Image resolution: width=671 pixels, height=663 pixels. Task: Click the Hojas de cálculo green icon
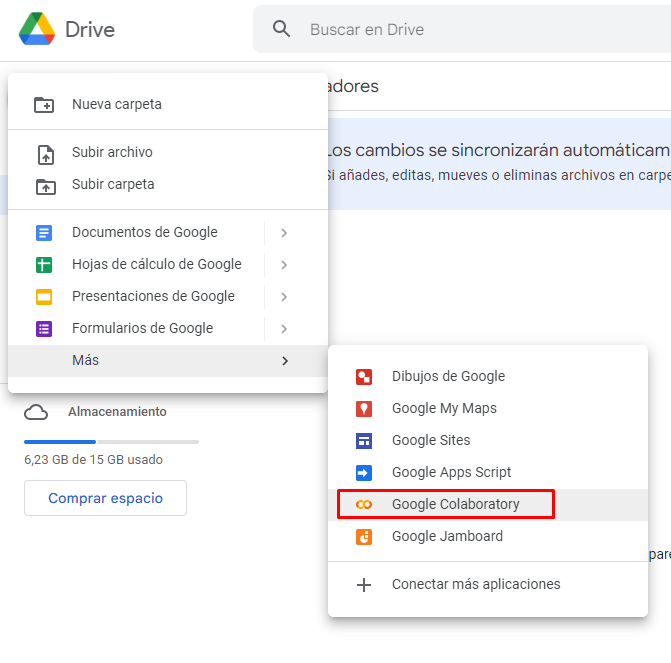click(44, 265)
